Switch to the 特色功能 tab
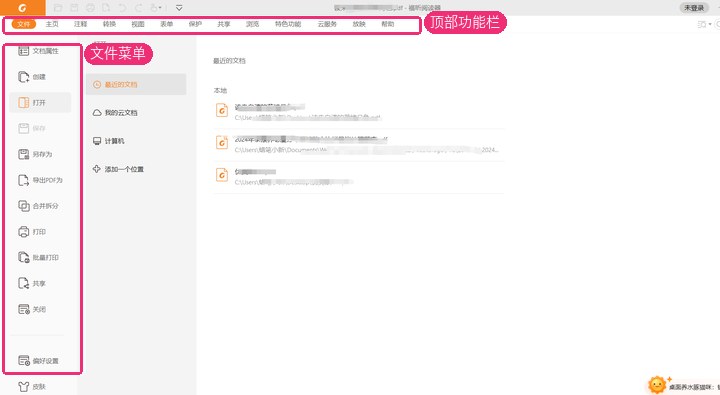720x395 pixels. click(x=288, y=24)
